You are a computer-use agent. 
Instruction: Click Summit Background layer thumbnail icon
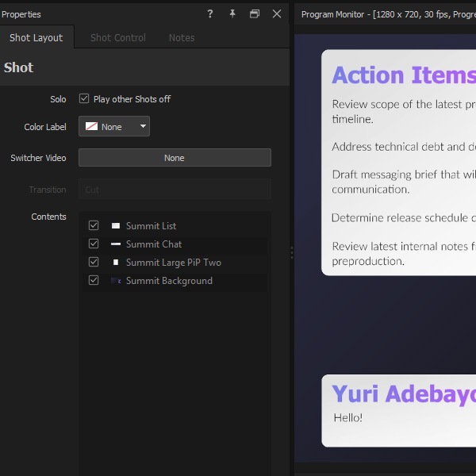tap(116, 281)
